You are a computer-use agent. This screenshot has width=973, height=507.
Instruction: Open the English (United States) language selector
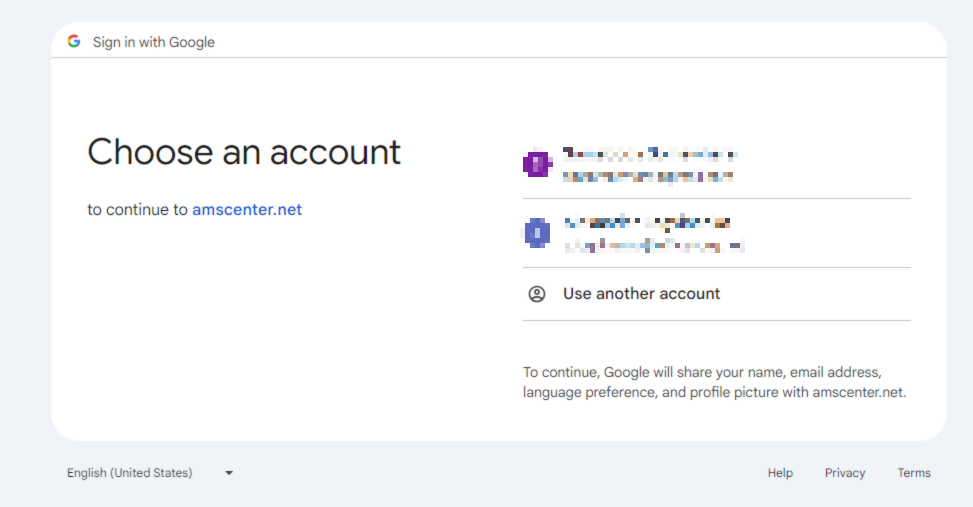click(x=130, y=473)
